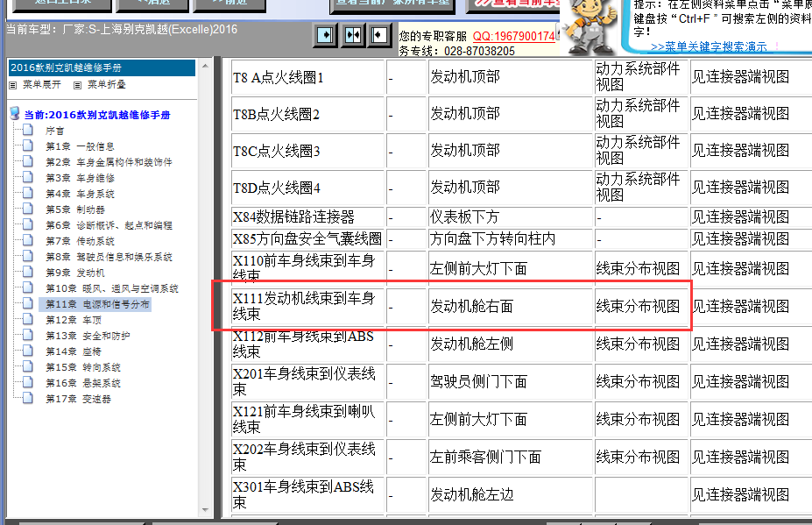Click the book icon beside 当前:2016款别克凯越维修手册
This screenshot has height=525, width=812.
point(15,113)
